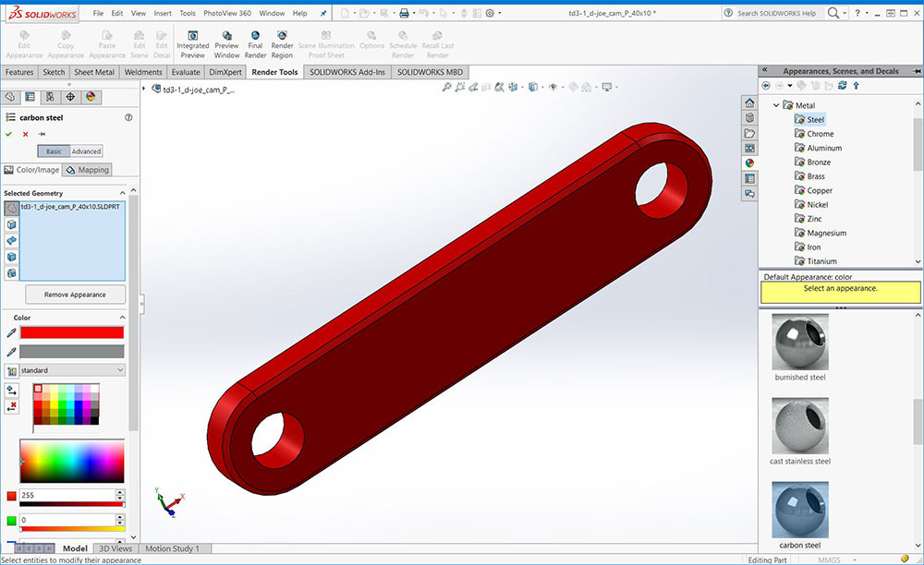Open the PhotoView 360 menu

[226, 14]
